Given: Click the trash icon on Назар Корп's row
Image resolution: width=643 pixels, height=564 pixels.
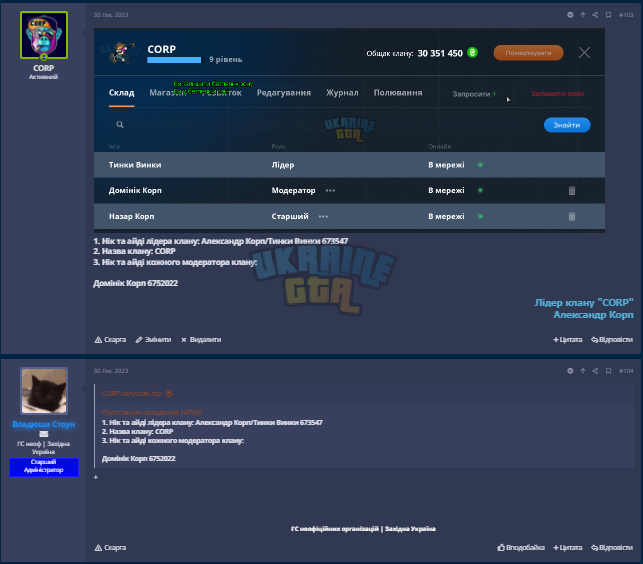Looking at the screenshot, I should (572, 216).
